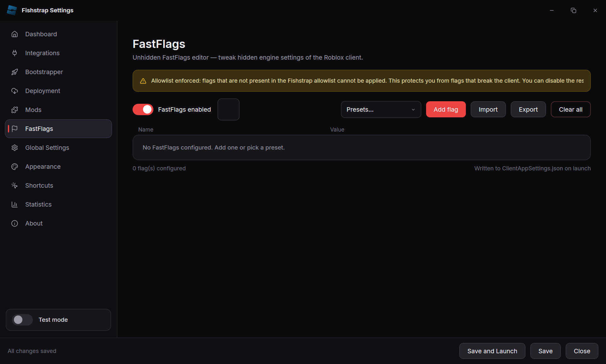
Task: Click the Deployment cloud icon
Action: 15,91
